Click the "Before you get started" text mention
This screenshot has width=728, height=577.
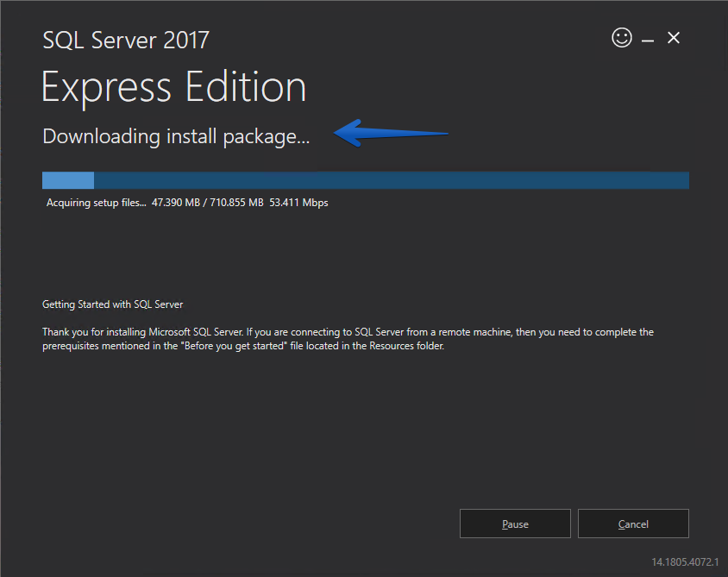click(235, 346)
